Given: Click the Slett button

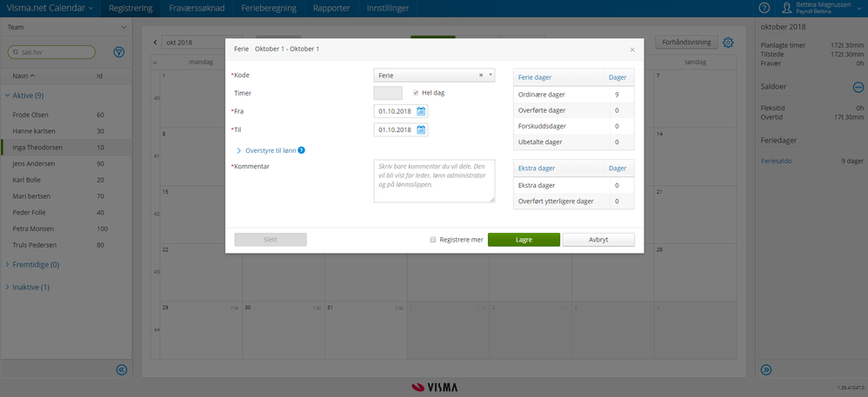Looking at the screenshot, I should tap(270, 240).
